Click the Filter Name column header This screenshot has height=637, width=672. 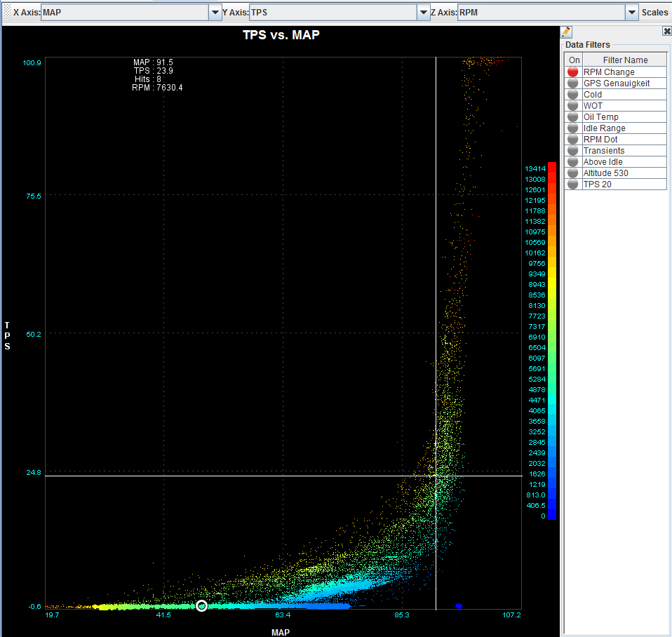pyautogui.click(x=625, y=60)
